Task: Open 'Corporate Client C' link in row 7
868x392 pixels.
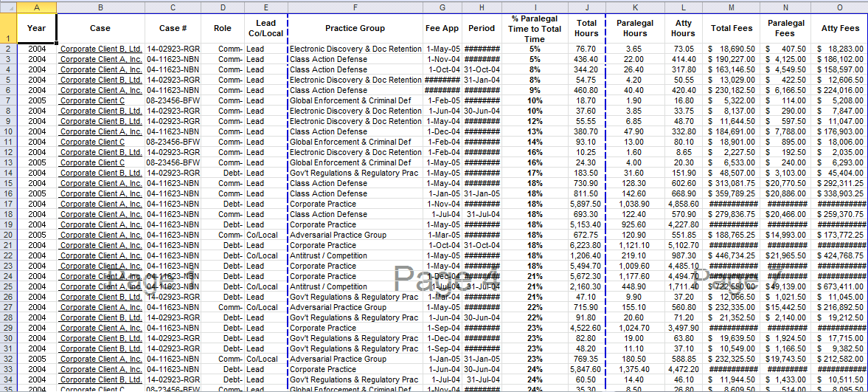Action: point(92,101)
